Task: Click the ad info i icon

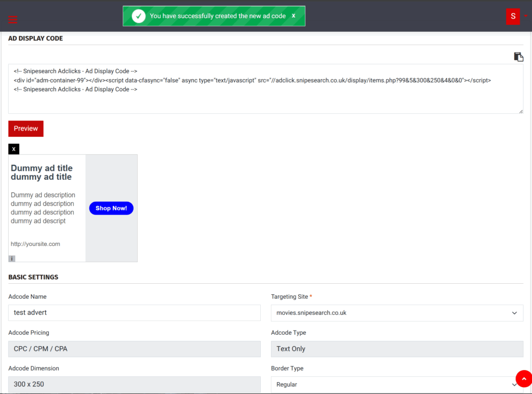Action: [12, 258]
